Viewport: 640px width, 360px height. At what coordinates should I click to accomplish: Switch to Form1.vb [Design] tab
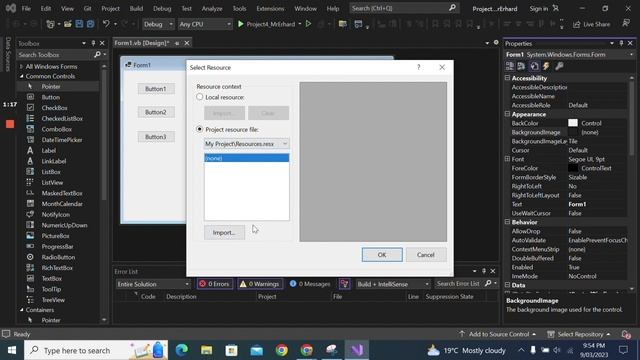[141, 43]
